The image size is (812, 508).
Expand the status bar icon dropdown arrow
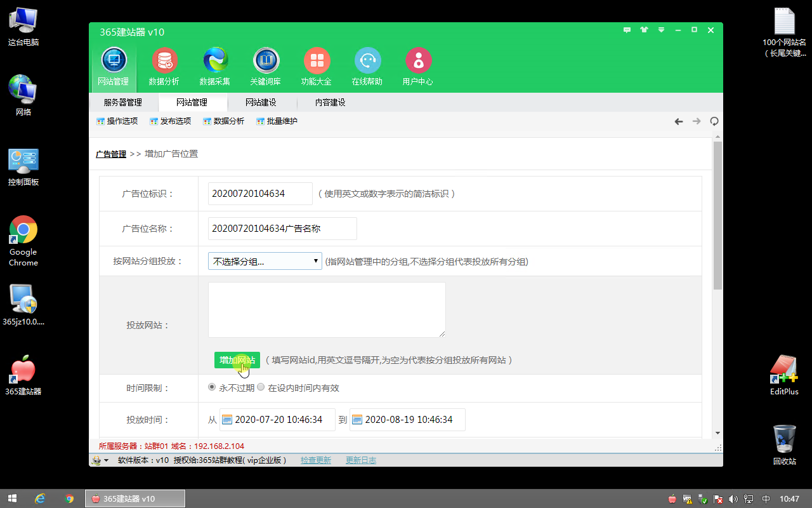coord(107,460)
